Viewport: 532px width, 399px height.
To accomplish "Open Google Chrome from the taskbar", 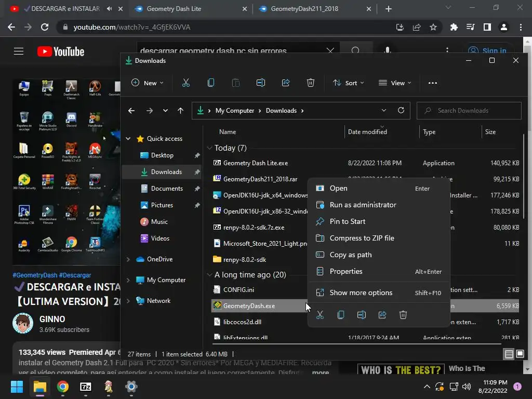I will (63, 387).
